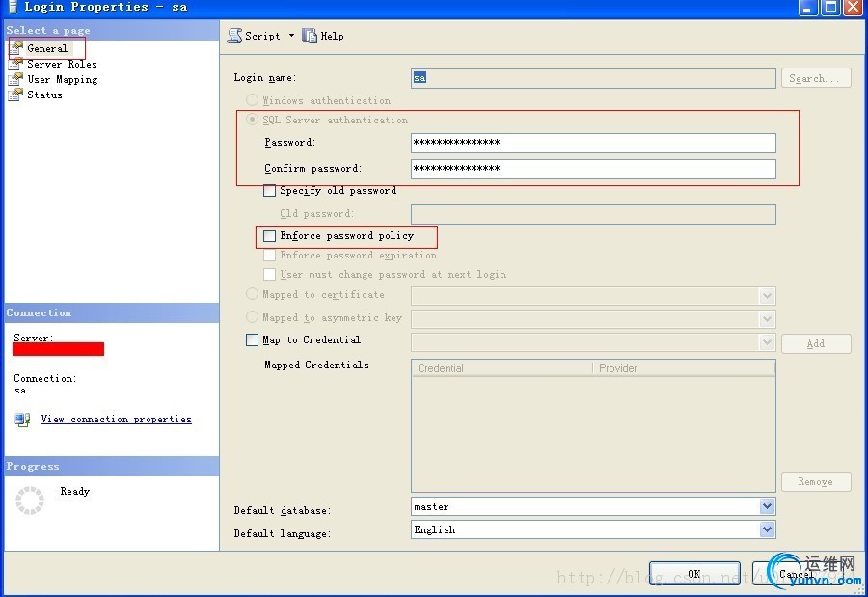The height and width of the screenshot is (597, 868).
Task: Click the Help toolbar label
Action: [x=332, y=36]
